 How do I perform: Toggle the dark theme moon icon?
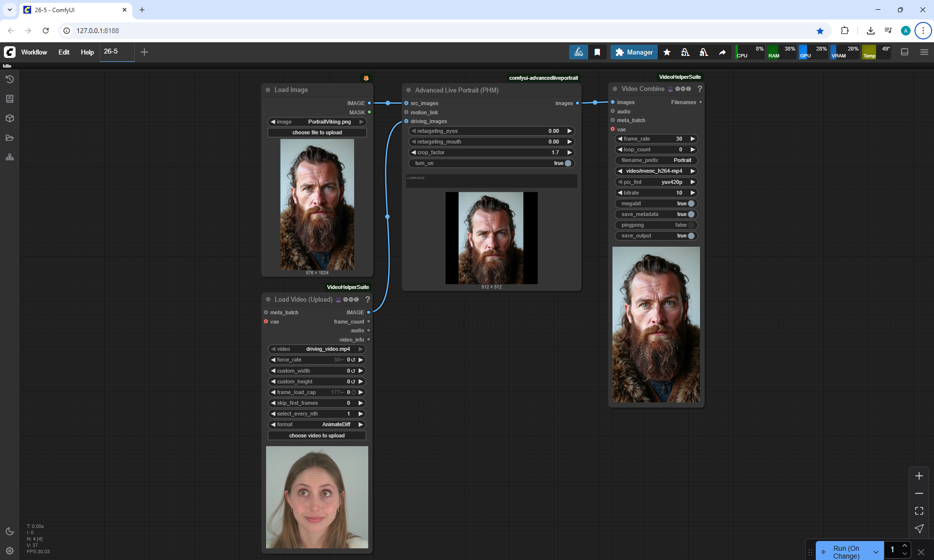10,531
